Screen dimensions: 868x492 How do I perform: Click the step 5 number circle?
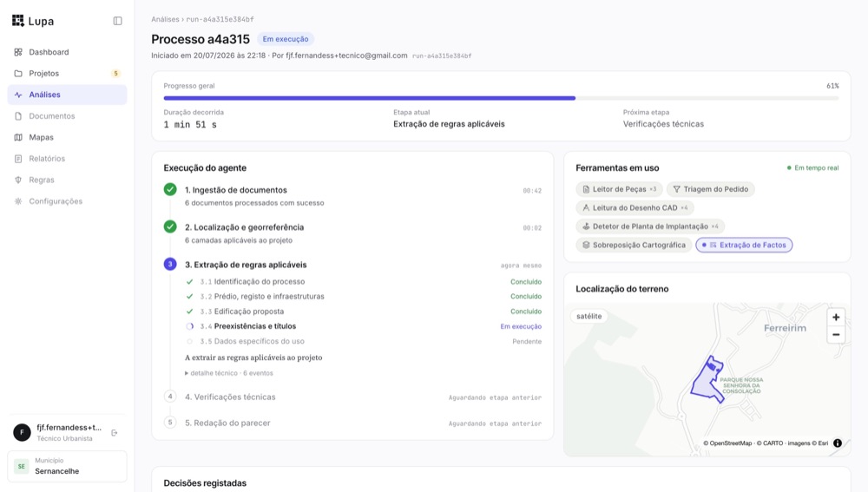[x=170, y=423]
